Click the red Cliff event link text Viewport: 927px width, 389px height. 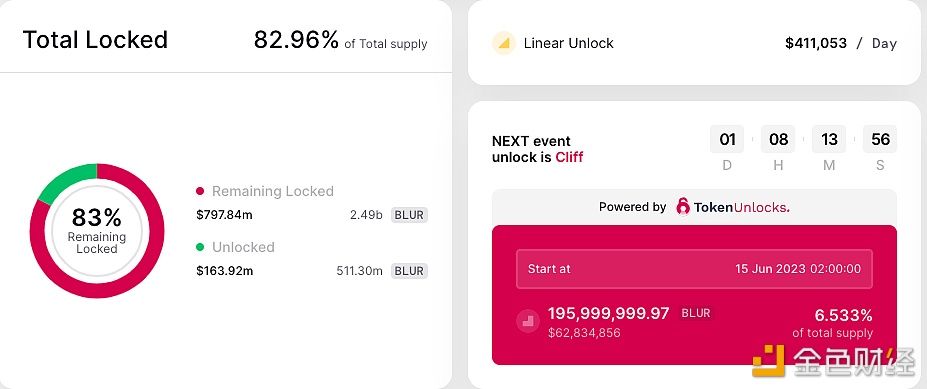coord(569,157)
